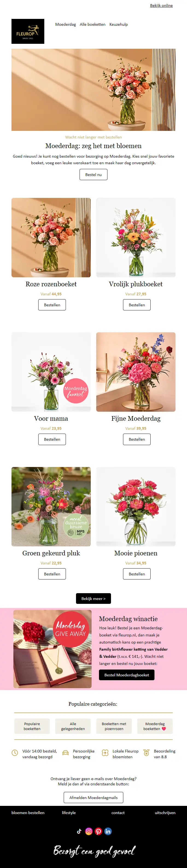Click the Bestel nu button
187x868 pixels.
(93, 175)
